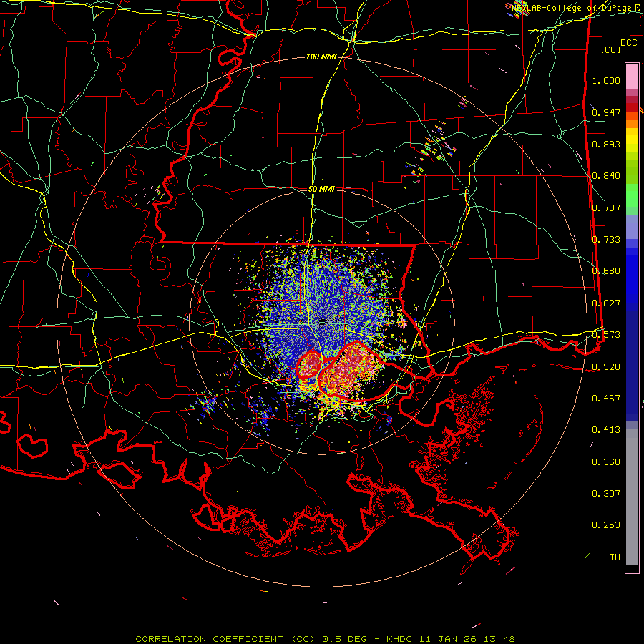This screenshot has height=644, width=644.
Task: Select the 1.000 value on the CC scale
Action: (606, 80)
